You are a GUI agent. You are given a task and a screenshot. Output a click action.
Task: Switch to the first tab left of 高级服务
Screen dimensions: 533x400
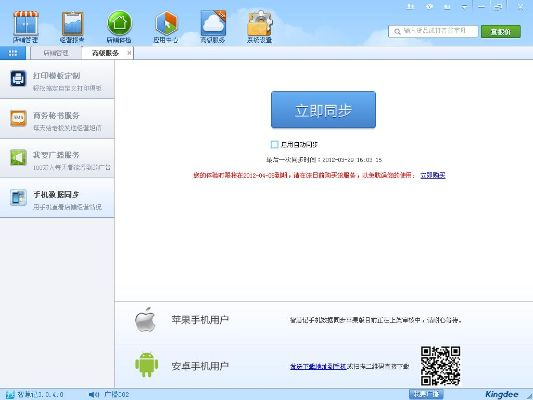pyautogui.click(x=56, y=53)
